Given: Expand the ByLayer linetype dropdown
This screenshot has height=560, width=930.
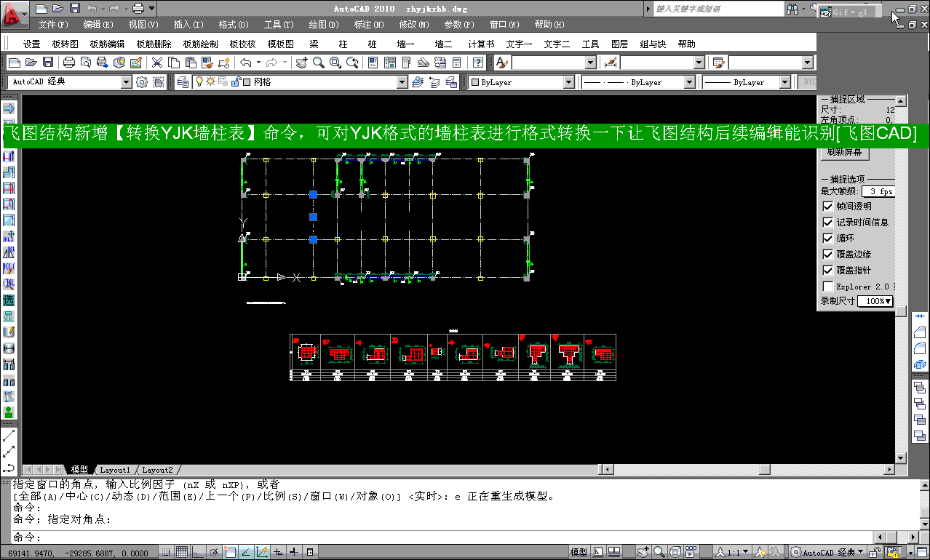Looking at the screenshot, I should (690, 82).
